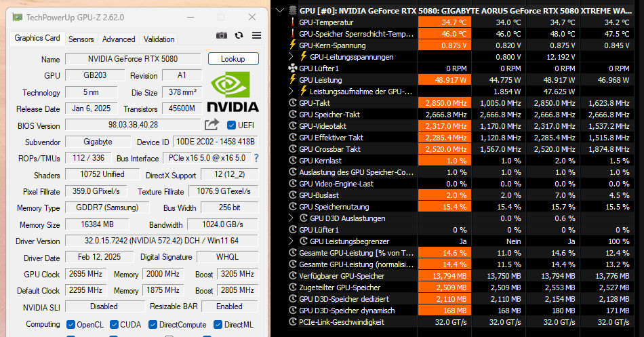Click the clock icon beside GPU Effektiver Takt

pyautogui.click(x=293, y=137)
